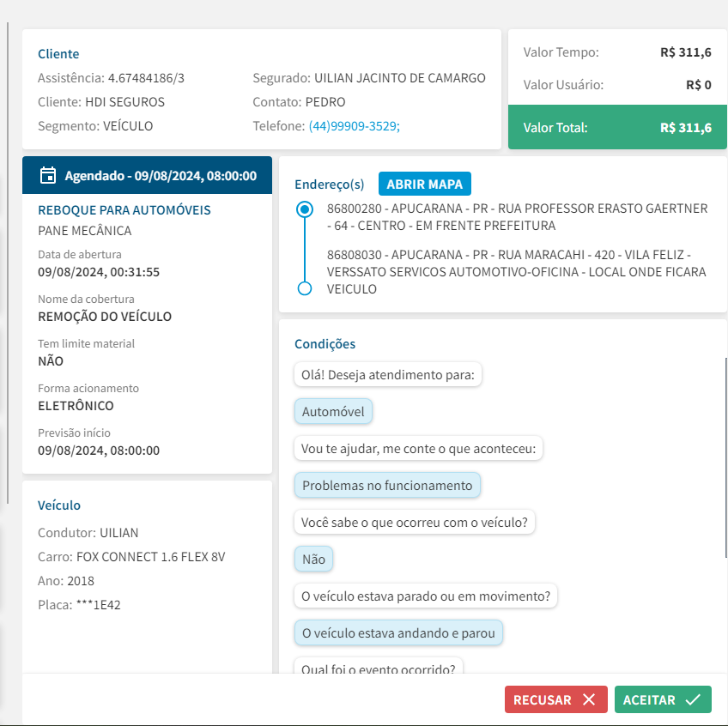Select the 'Problemas no funcionamento' chip

[387, 486]
